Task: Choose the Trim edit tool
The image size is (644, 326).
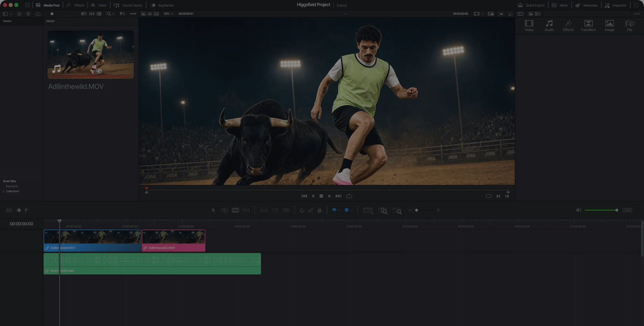Action: coord(224,210)
